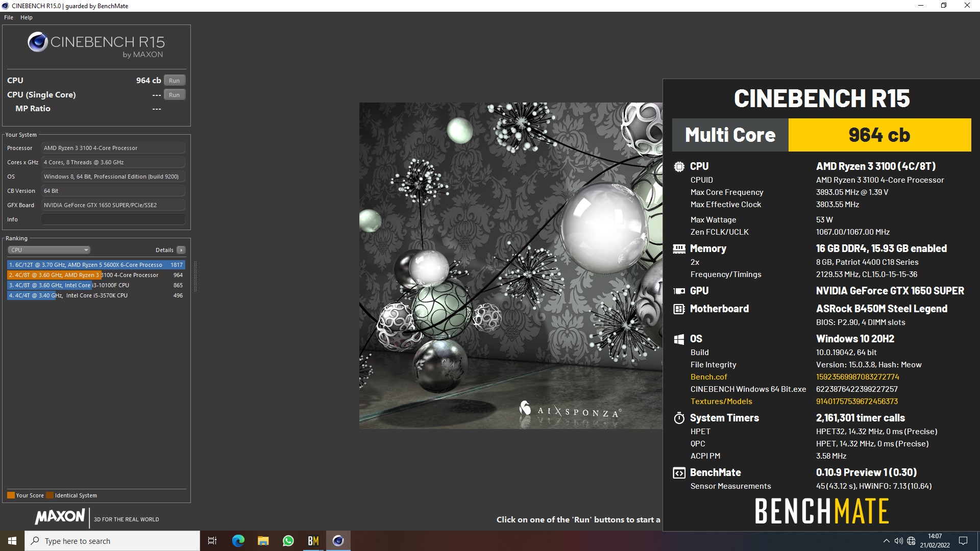The image size is (980, 551).
Task: Launch Microsoft Edge from taskbar
Action: tap(238, 541)
